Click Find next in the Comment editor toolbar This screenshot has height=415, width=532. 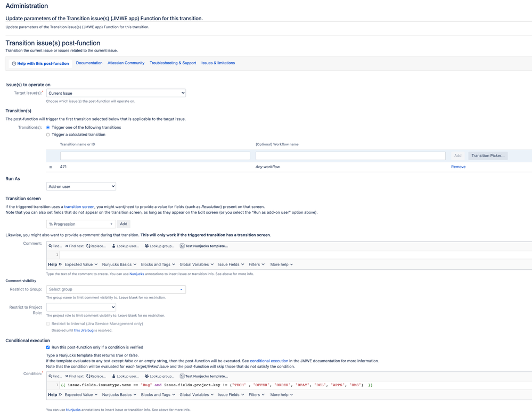[x=75, y=246]
